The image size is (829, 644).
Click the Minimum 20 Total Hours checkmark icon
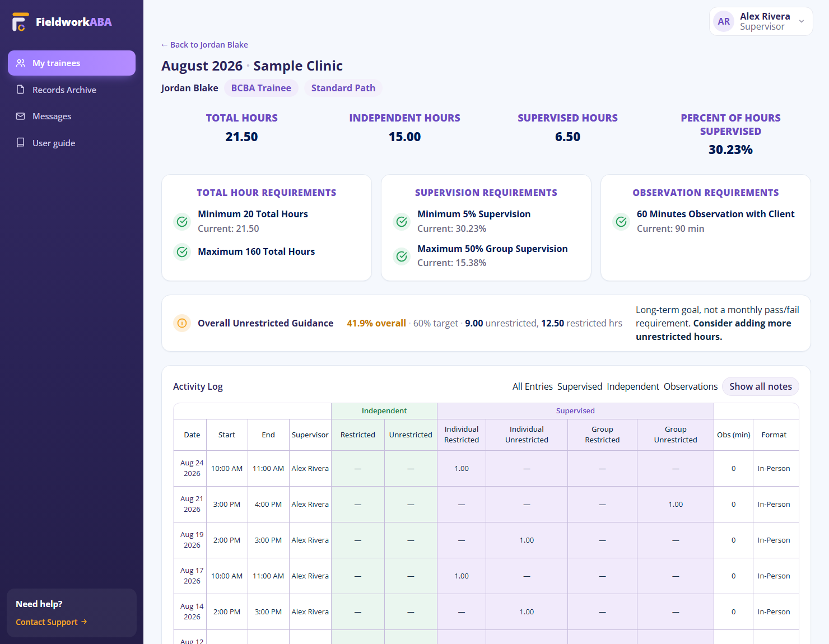click(x=182, y=222)
